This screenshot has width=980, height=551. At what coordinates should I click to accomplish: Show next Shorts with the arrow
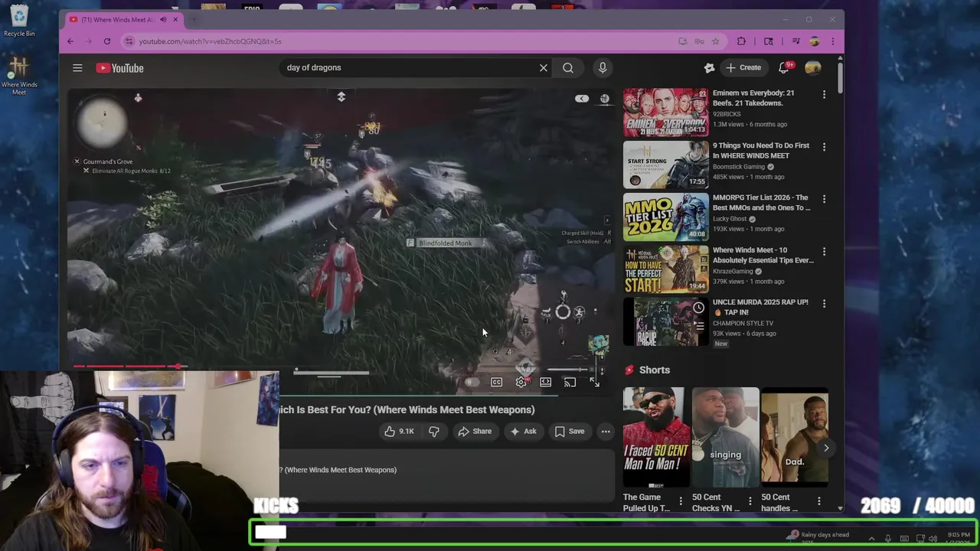point(825,448)
